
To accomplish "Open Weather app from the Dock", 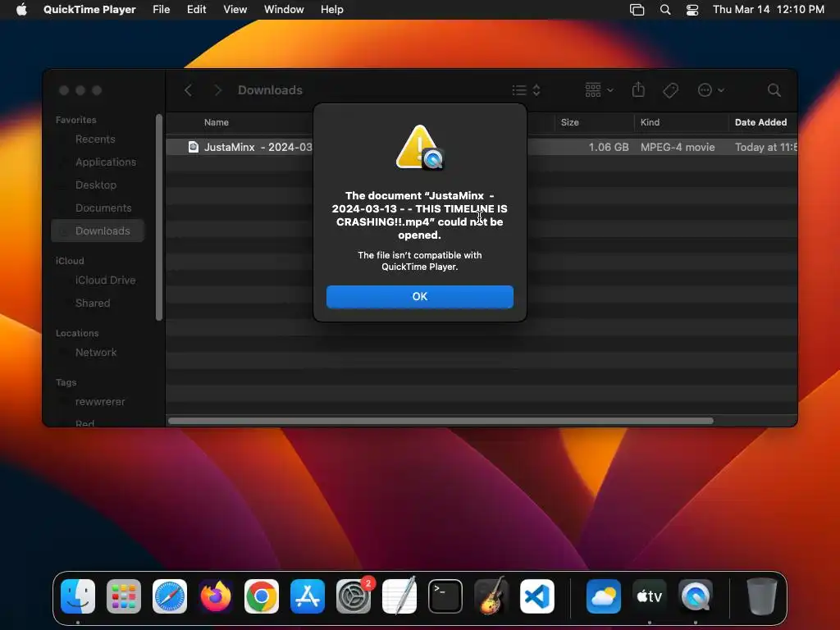I will click(603, 596).
